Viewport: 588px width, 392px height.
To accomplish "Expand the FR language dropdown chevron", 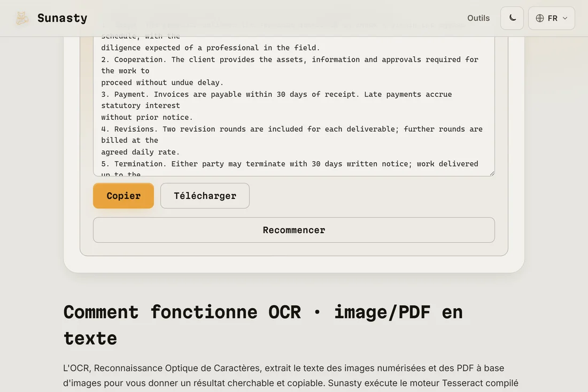I will point(565,18).
